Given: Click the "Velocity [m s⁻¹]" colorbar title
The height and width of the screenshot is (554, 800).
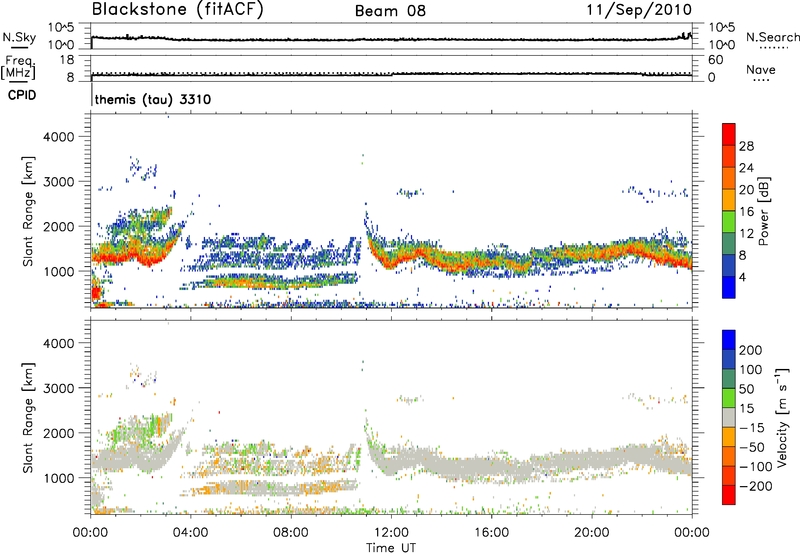Looking at the screenshot, I should point(782,417).
